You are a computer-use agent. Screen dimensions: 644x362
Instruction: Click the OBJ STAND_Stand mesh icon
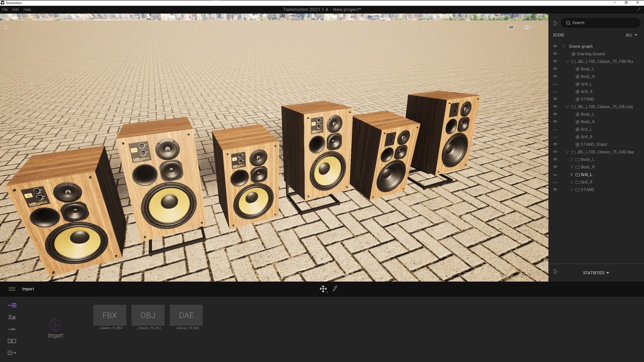click(x=577, y=145)
